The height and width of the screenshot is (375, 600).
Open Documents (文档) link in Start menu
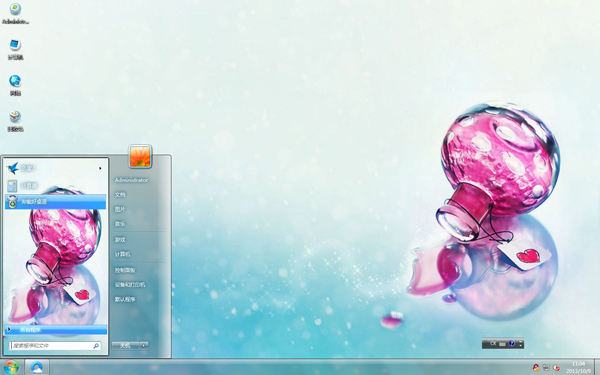point(120,195)
